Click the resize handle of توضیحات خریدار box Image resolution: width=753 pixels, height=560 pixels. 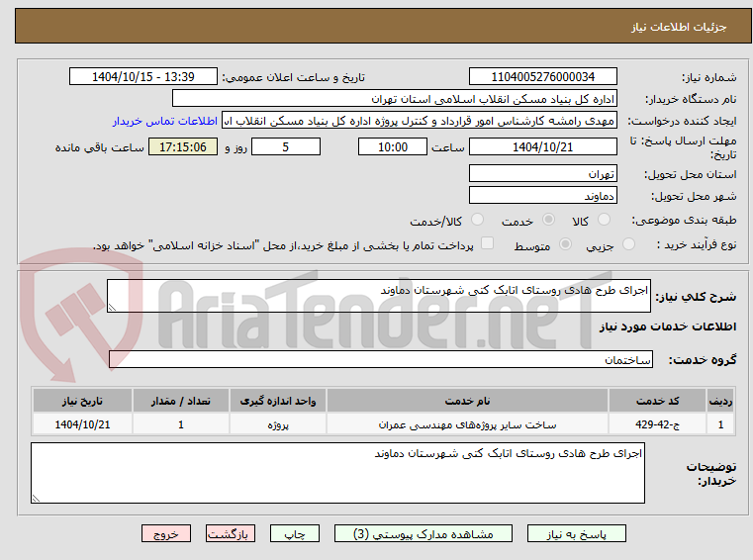coord(36,499)
